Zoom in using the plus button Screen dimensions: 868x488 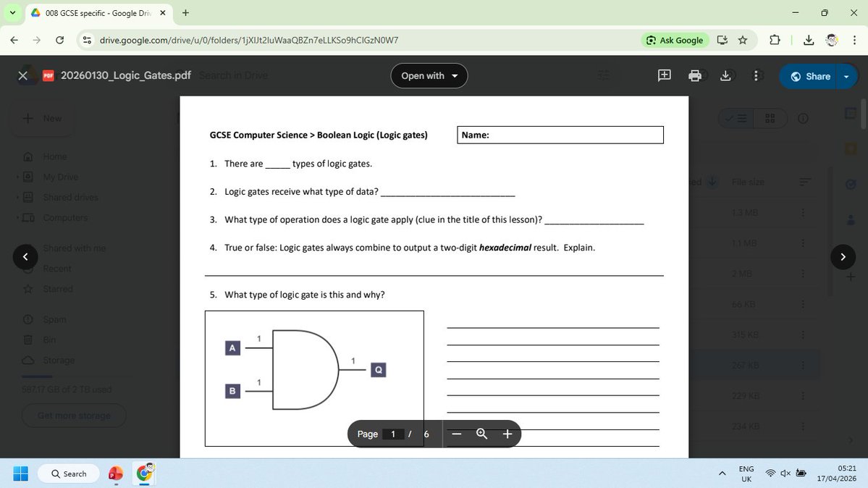tap(507, 434)
